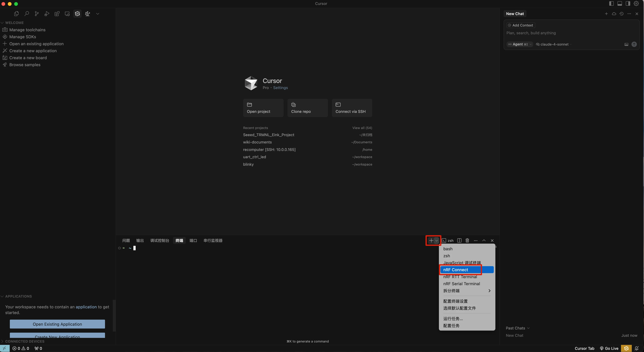Click Open Existing Application button
This screenshot has width=644, height=352.
click(x=57, y=324)
